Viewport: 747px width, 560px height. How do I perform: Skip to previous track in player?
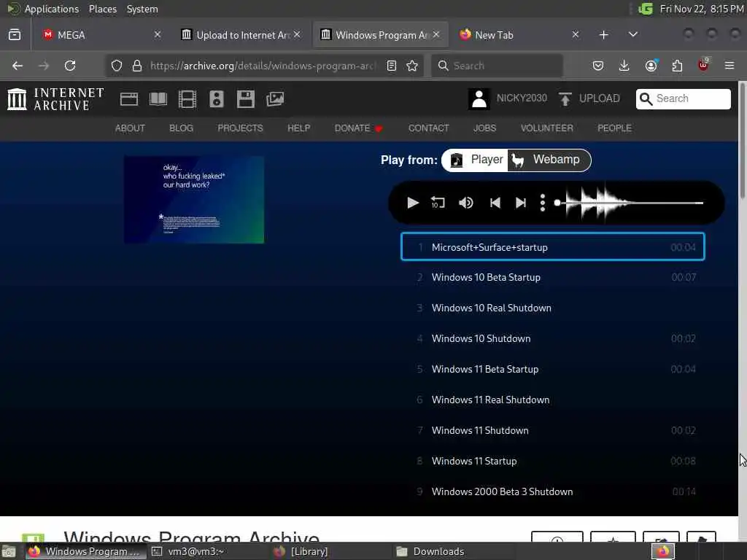495,203
